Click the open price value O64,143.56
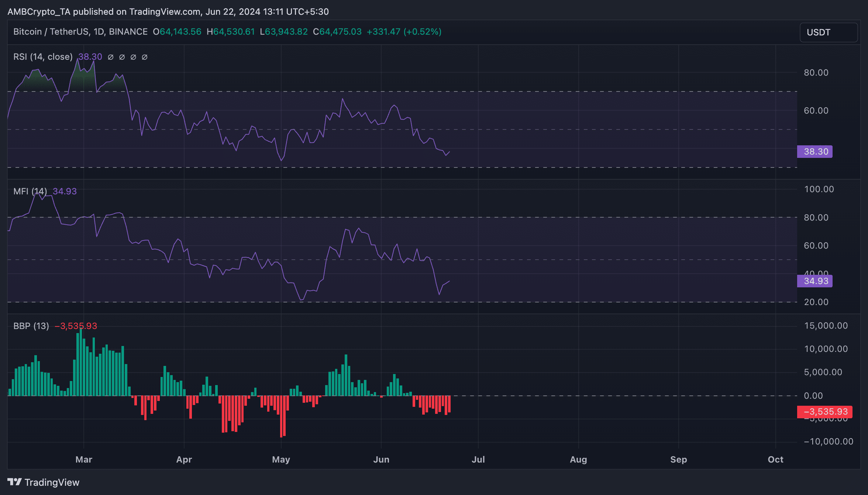The width and height of the screenshot is (868, 495). (177, 32)
